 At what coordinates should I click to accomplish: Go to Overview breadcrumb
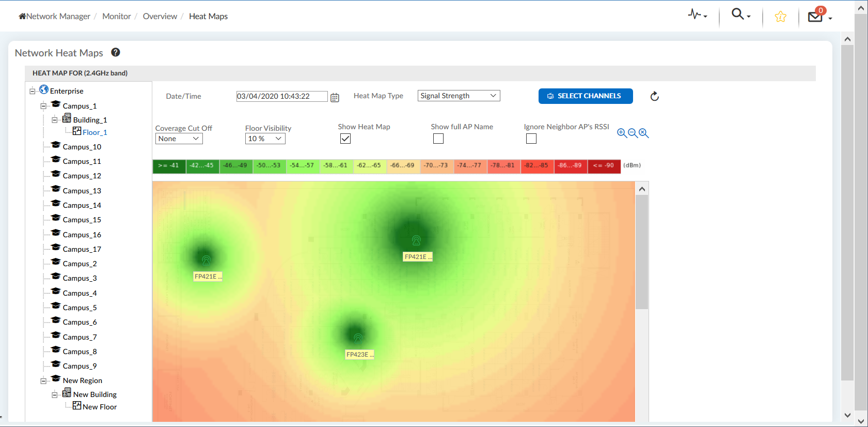pos(160,17)
